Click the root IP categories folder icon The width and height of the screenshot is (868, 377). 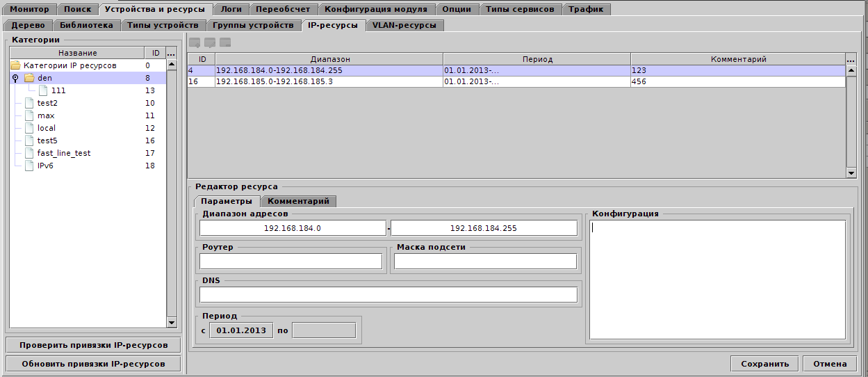point(15,65)
